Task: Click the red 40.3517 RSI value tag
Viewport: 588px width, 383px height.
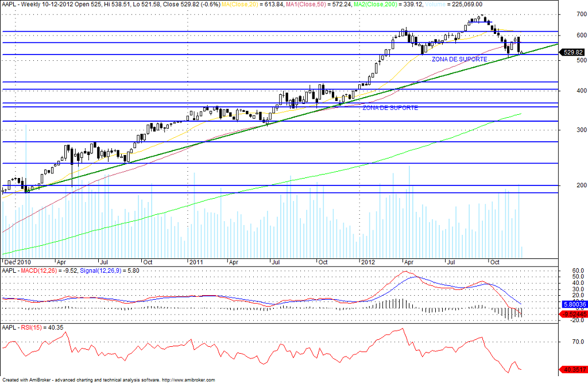Action: click(x=574, y=369)
